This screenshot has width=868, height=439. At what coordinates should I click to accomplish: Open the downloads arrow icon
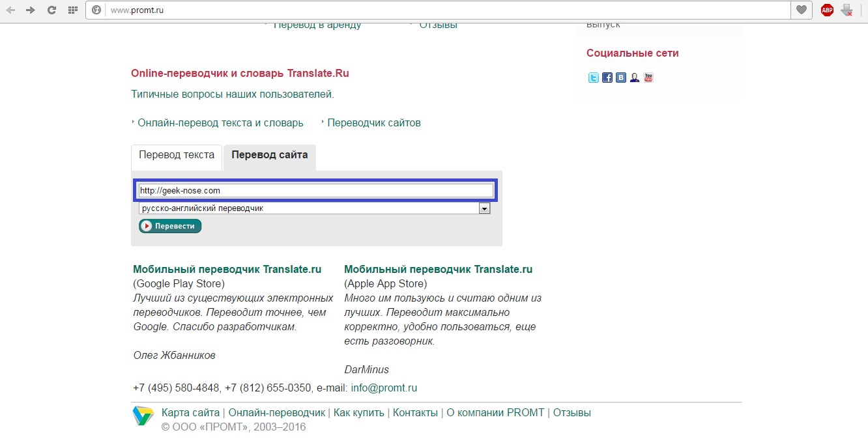[847, 10]
